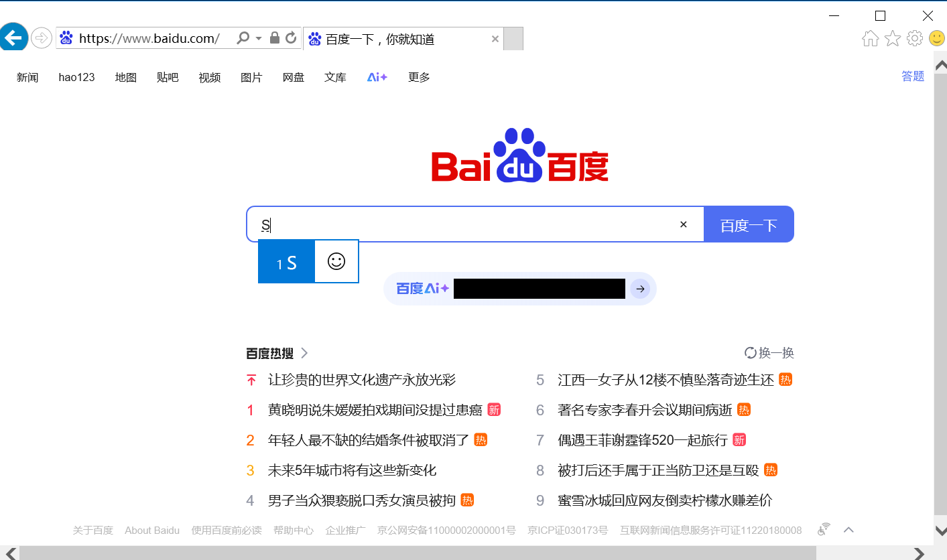Open 偶遇王菲谢霆锋520一起旅行
Viewport: 947px width, 560px height.
643,440
